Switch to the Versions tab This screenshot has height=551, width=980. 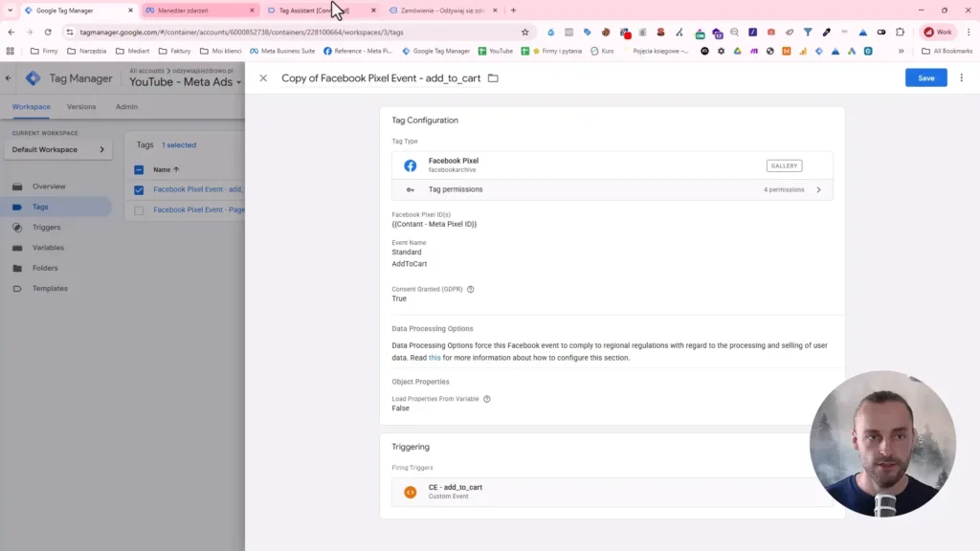click(81, 107)
